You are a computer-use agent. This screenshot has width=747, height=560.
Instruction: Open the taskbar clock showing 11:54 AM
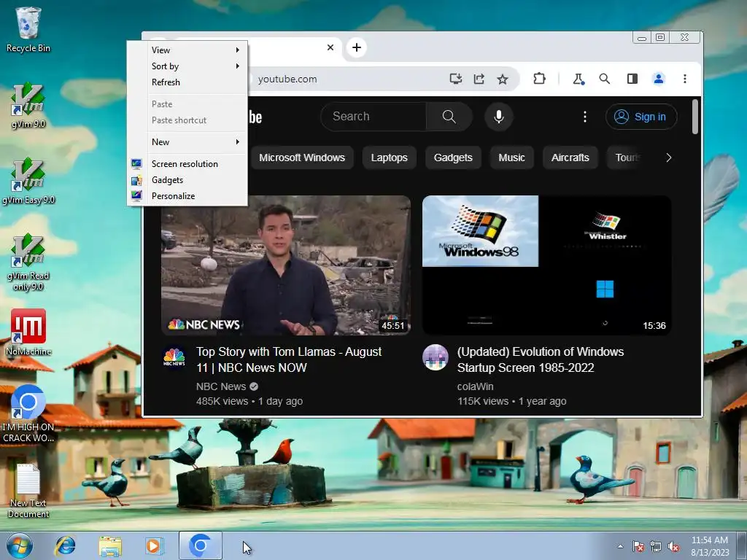pyautogui.click(x=710, y=546)
